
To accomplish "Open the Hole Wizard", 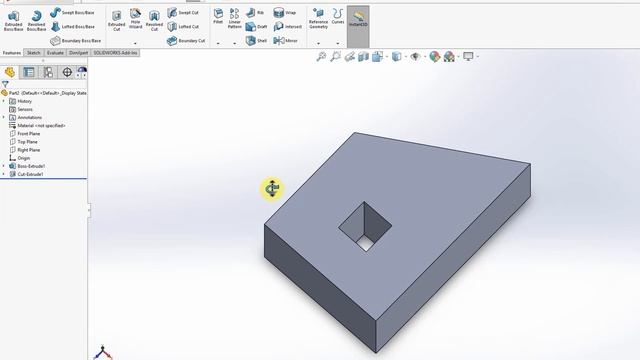I will [x=136, y=19].
